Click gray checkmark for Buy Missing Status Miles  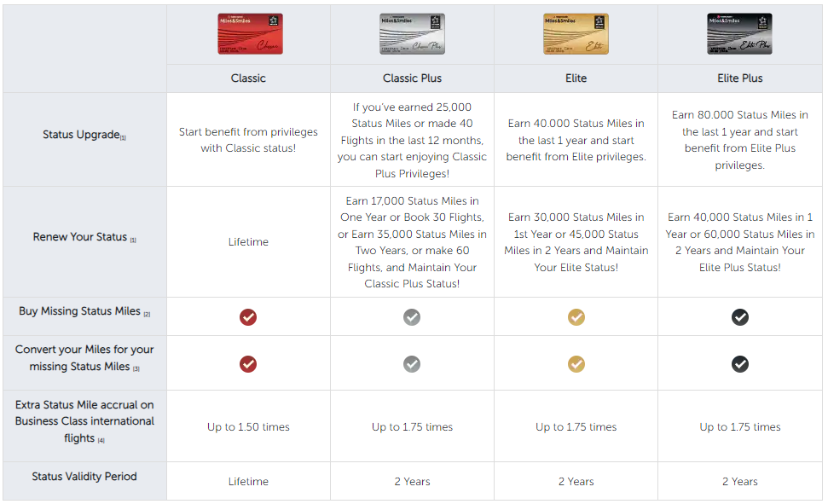412,317
